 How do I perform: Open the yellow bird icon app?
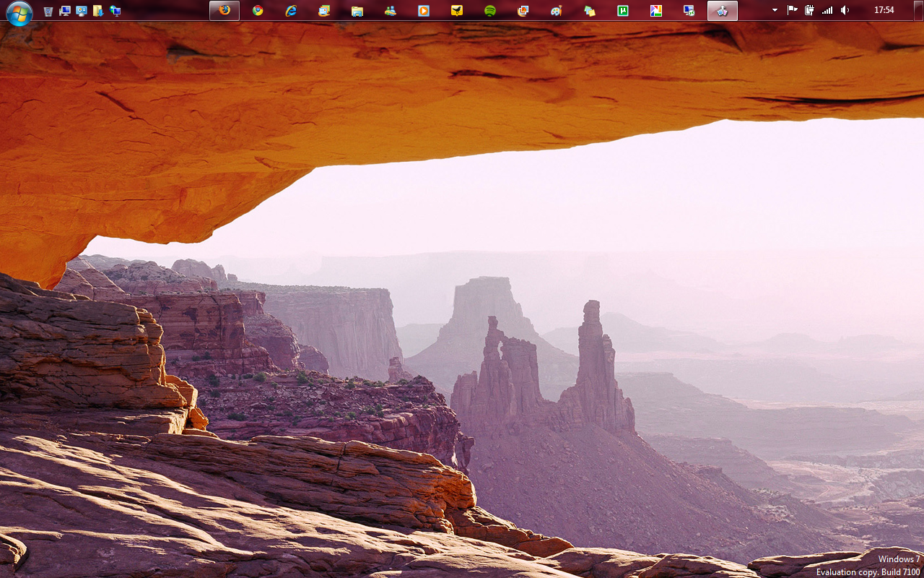pyautogui.click(x=457, y=10)
